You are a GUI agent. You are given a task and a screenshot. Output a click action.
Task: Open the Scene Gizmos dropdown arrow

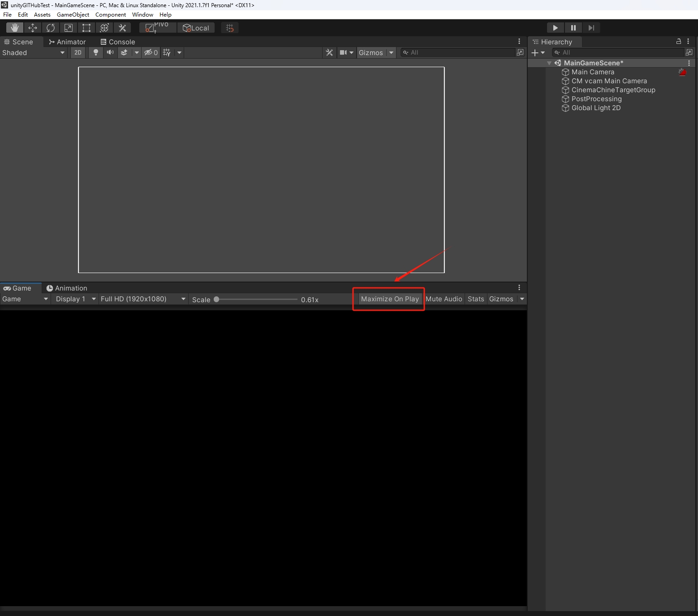[x=391, y=52]
